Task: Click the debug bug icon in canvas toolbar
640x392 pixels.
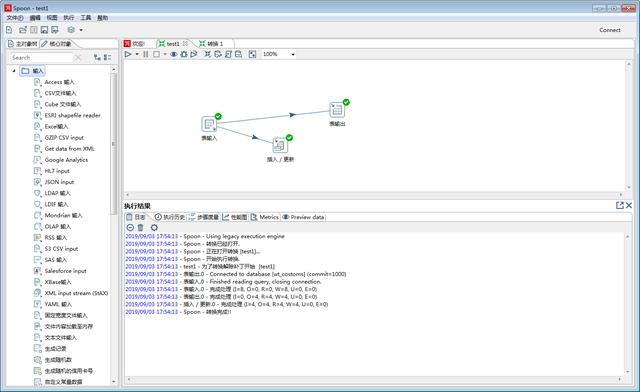Action: 184,54
